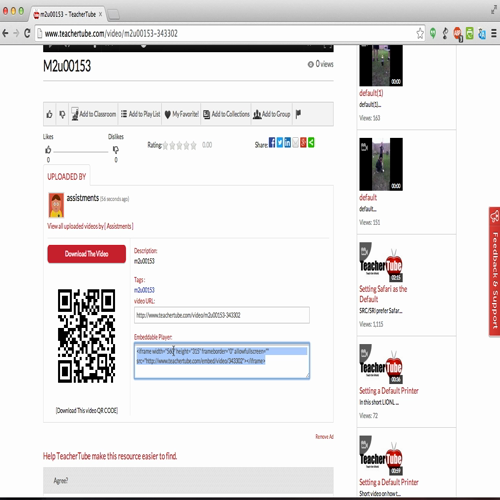This screenshot has width=500, height=500.
Task: Add to Classroom button
Action: [94, 114]
